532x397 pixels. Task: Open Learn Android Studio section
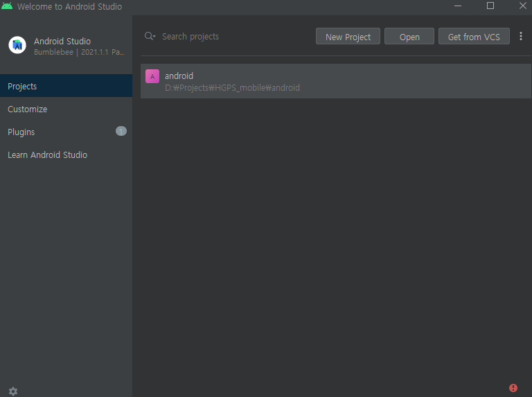(x=66, y=155)
